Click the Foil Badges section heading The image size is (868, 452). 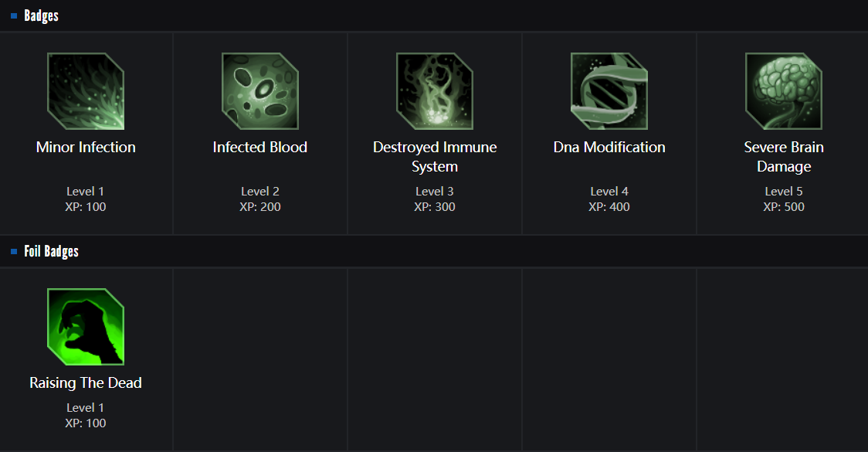point(51,252)
